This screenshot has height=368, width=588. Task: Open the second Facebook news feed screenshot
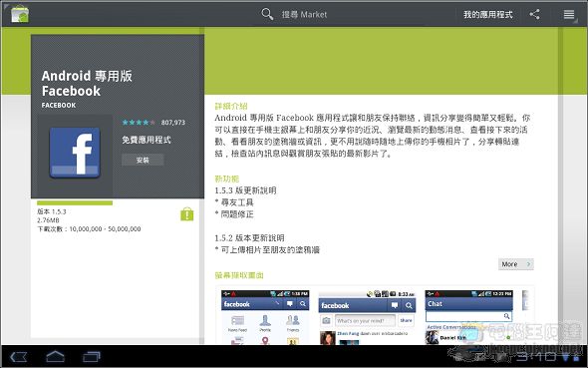(367, 317)
